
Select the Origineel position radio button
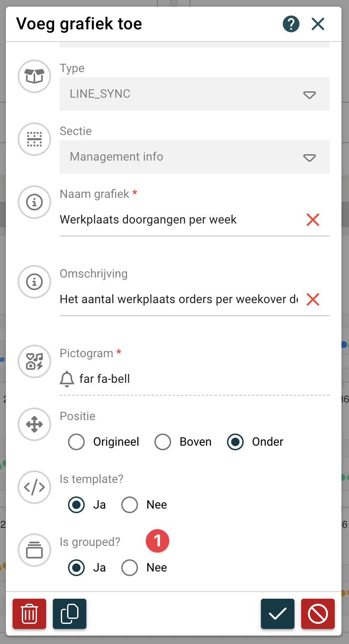click(x=76, y=442)
